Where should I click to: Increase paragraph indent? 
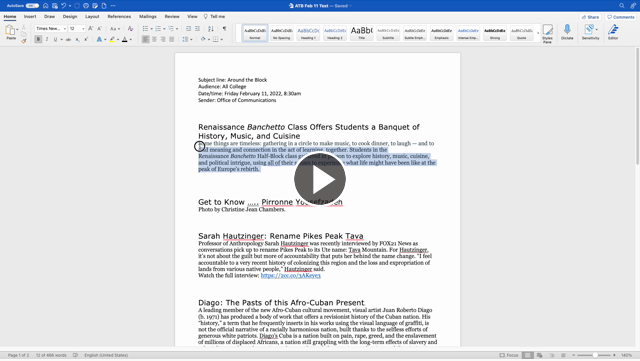point(197,29)
